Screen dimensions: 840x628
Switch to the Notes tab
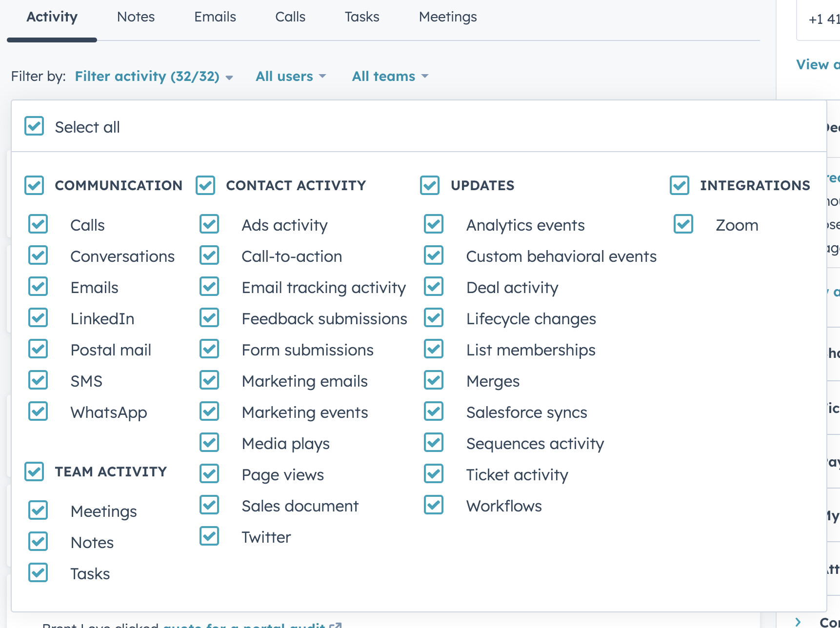136,17
